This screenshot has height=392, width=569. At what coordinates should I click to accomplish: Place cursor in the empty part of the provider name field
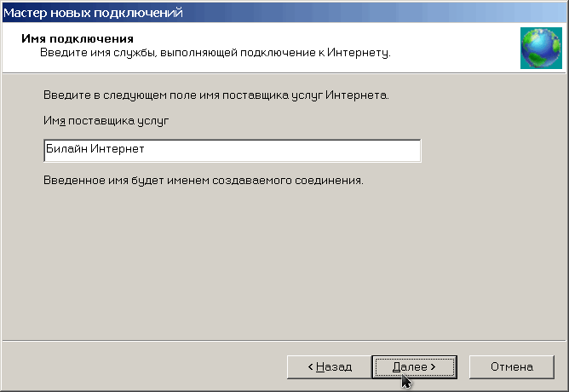pos(283,150)
